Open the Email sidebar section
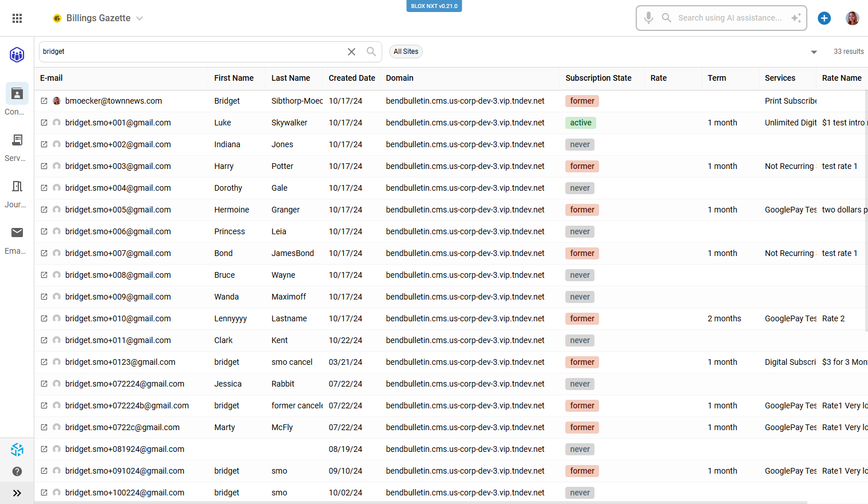The image size is (868, 504). (x=17, y=239)
